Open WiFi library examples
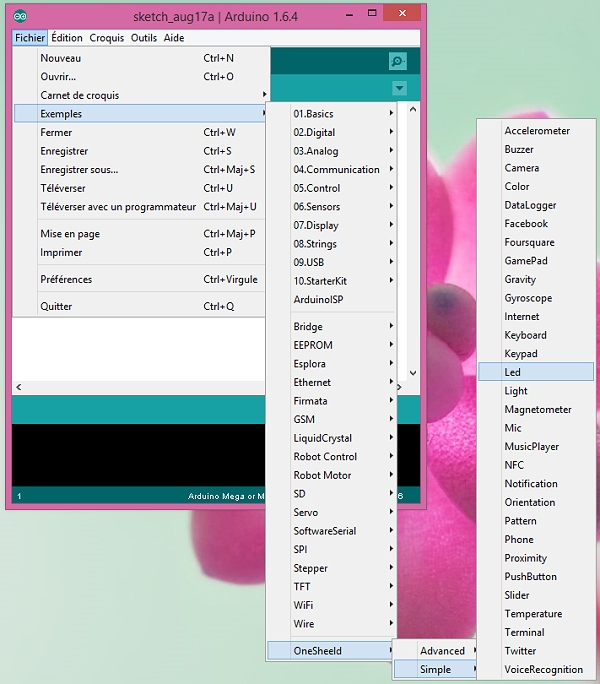The width and height of the screenshot is (600, 684). tap(332, 605)
